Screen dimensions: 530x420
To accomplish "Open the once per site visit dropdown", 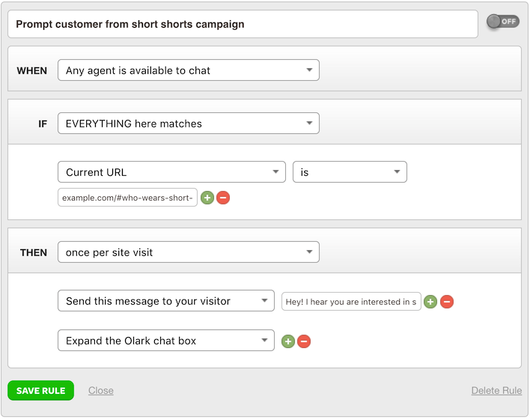I will tap(188, 252).
